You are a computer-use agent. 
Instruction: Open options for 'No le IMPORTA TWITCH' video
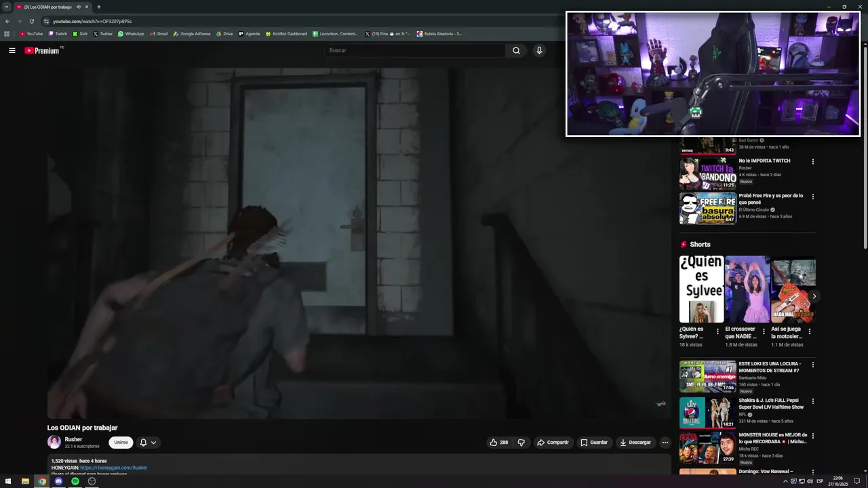click(812, 161)
